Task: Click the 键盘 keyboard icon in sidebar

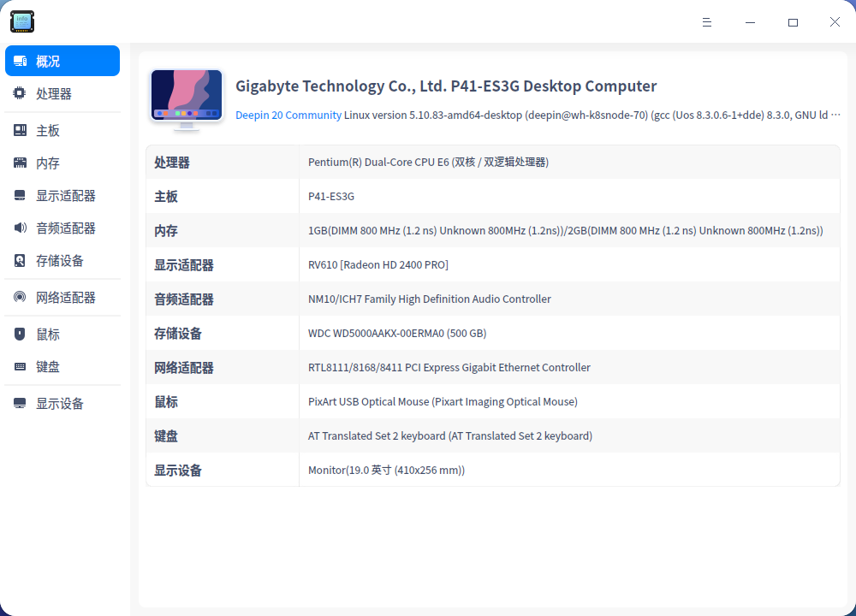Action: (19, 366)
